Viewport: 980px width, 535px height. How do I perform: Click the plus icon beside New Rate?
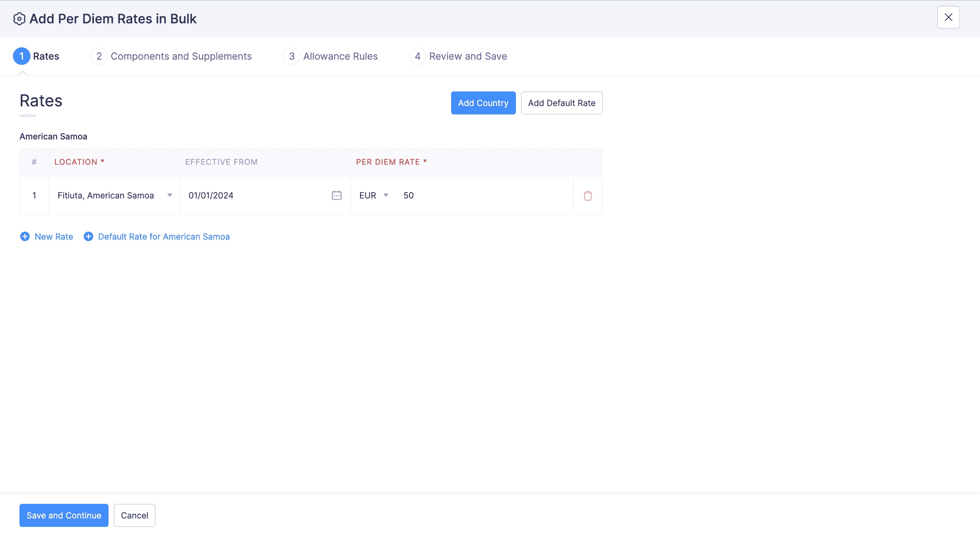point(25,236)
